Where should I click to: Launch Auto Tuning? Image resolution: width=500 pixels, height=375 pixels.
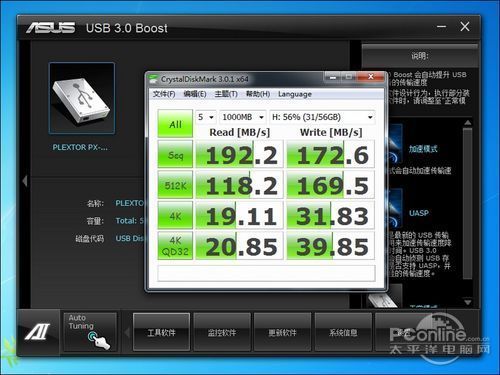[x=90, y=332]
